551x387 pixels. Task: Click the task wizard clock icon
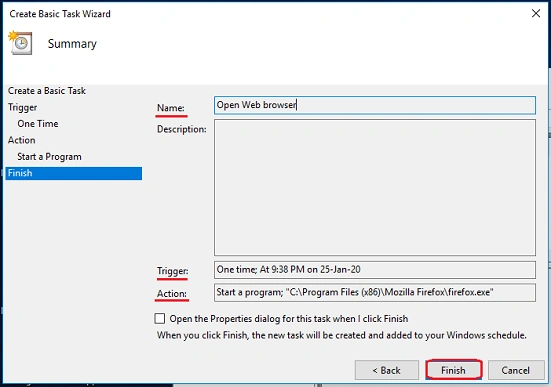[x=20, y=43]
